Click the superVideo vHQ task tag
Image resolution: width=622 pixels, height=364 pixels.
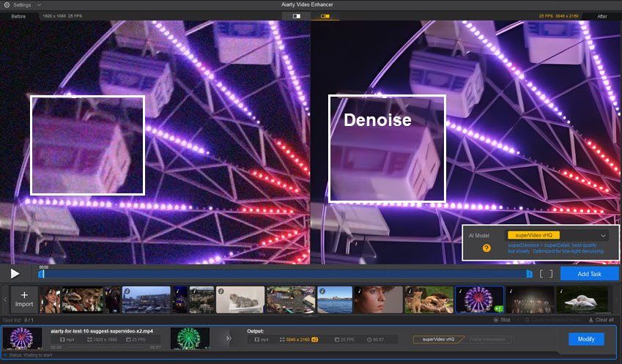click(x=438, y=339)
